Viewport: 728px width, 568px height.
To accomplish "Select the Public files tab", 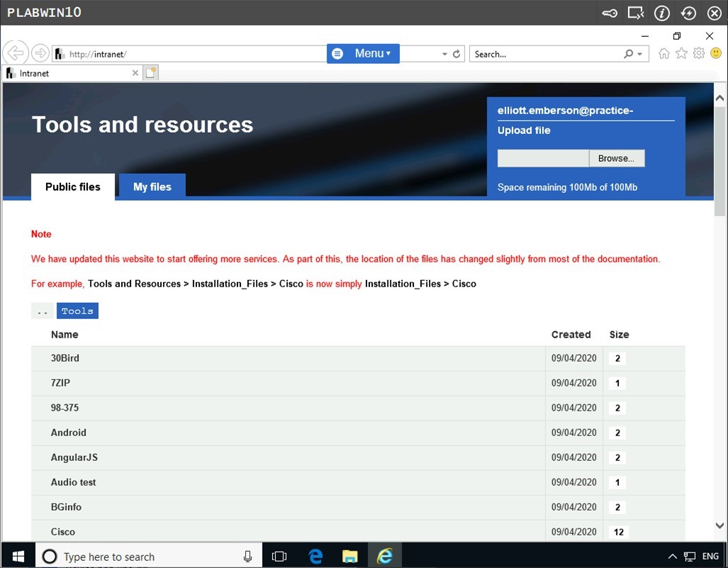I will pyautogui.click(x=73, y=186).
